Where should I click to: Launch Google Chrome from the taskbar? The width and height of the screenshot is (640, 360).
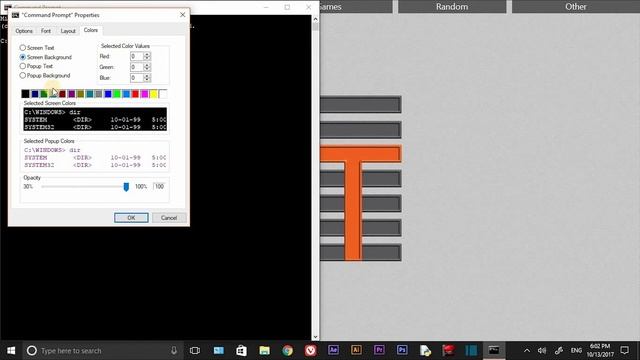point(287,351)
